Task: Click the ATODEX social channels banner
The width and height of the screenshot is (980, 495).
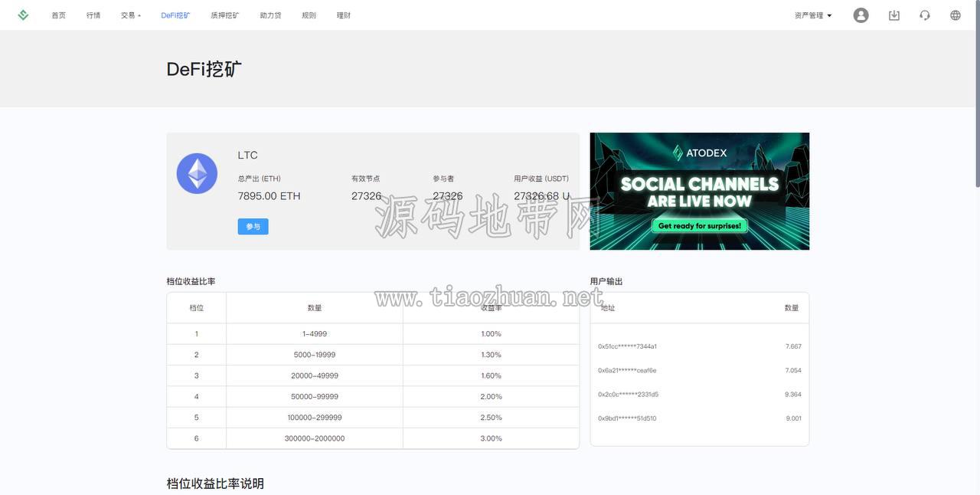Action: pos(700,192)
